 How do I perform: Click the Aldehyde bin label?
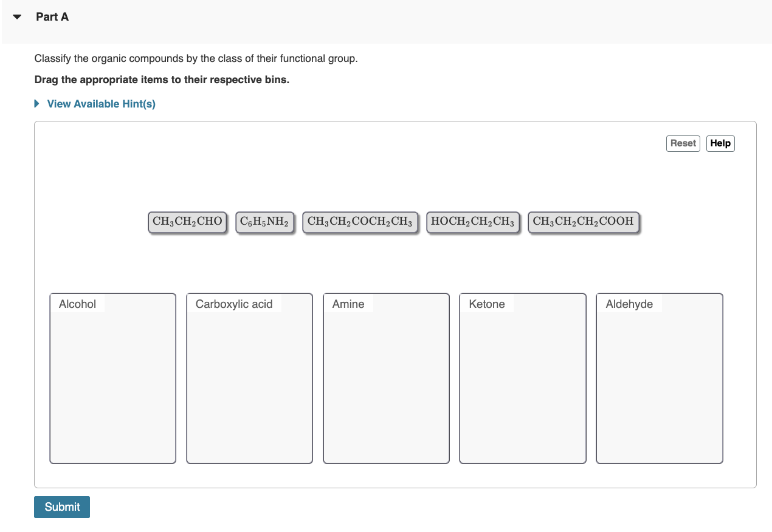(x=629, y=304)
